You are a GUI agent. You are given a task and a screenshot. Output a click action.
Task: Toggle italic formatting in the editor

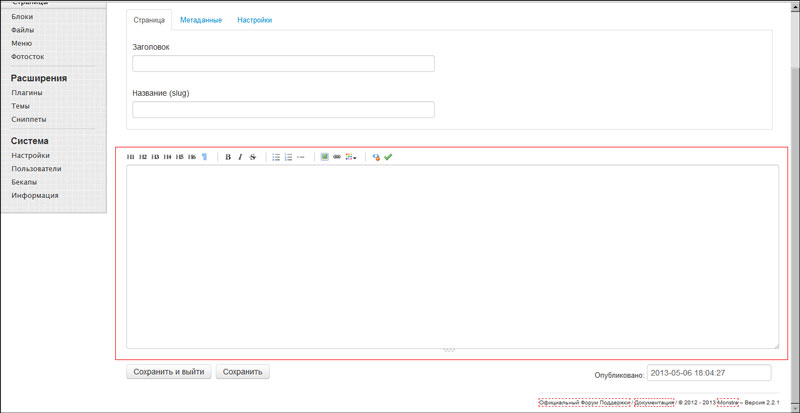point(240,157)
